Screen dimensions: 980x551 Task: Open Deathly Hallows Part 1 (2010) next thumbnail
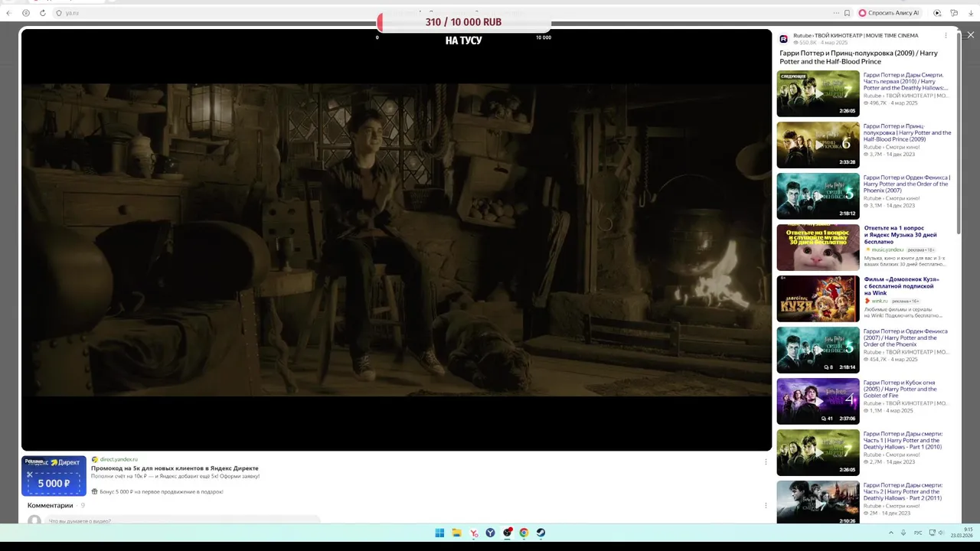click(x=818, y=93)
